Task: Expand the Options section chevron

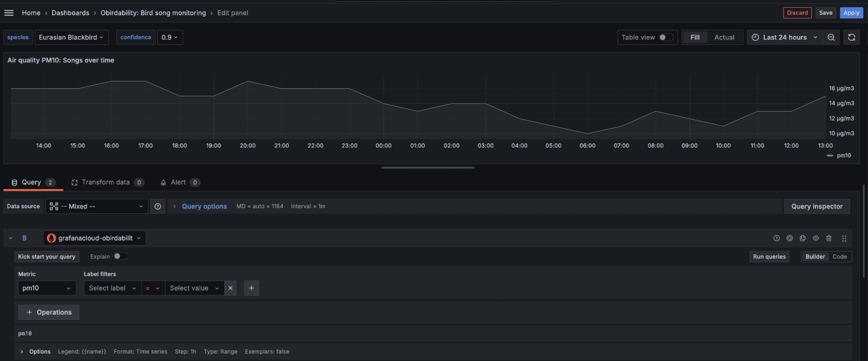Action: coord(22,351)
